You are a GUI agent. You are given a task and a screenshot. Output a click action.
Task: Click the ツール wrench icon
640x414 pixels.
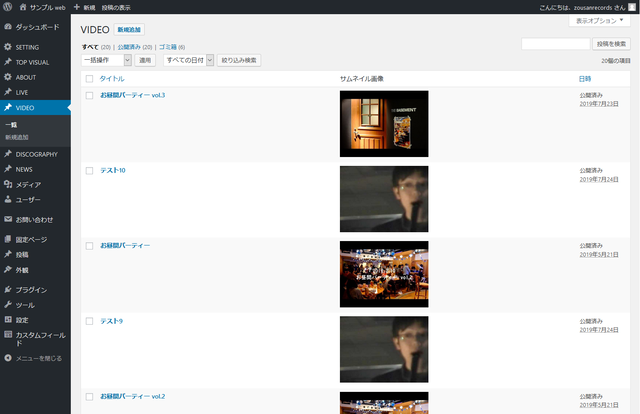coord(8,305)
